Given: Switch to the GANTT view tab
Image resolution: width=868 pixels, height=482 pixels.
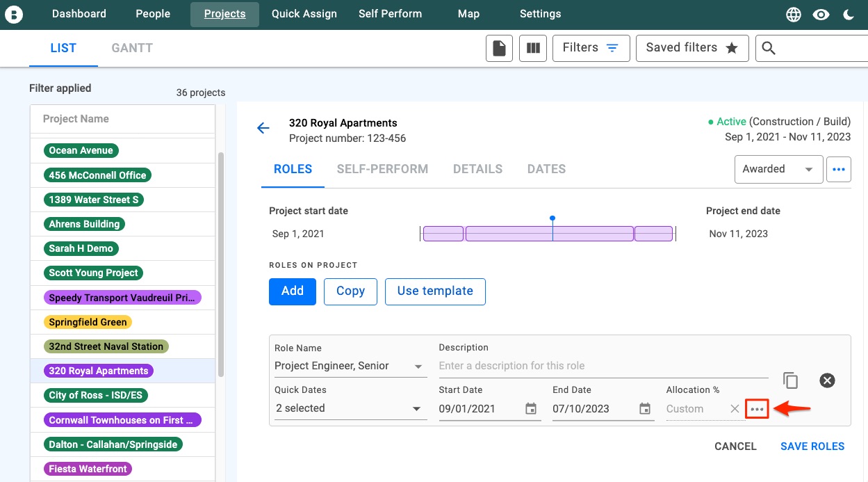Looking at the screenshot, I should tap(132, 48).
